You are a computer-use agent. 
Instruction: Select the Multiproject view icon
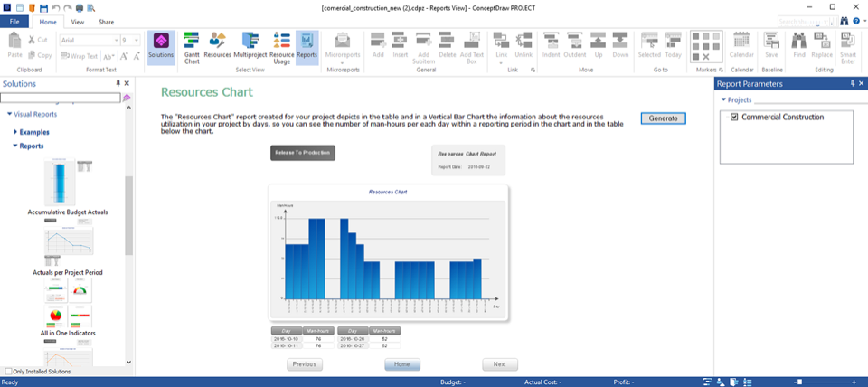coord(250,47)
